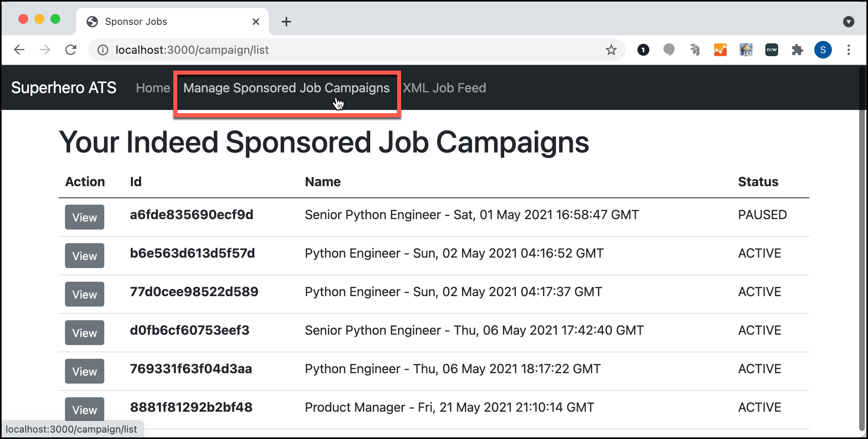868x439 pixels.
Task: Click ACTIVE status for b6e563d613d5f57d
Action: 760,253
